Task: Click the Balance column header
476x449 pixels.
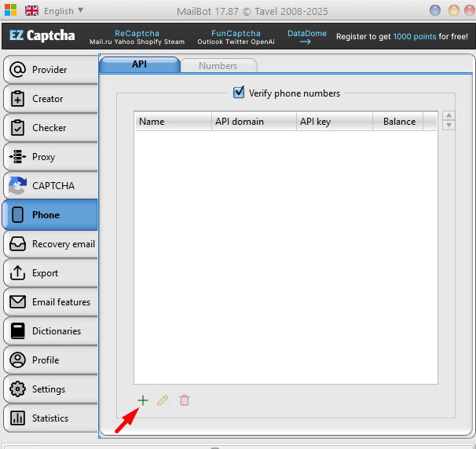Action: [x=397, y=122]
